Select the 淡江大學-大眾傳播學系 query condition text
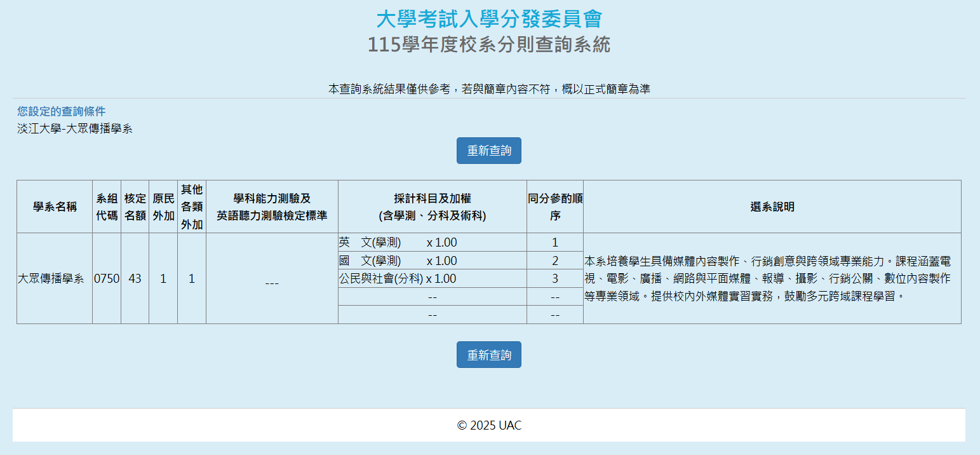980x455 pixels. click(x=75, y=129)
